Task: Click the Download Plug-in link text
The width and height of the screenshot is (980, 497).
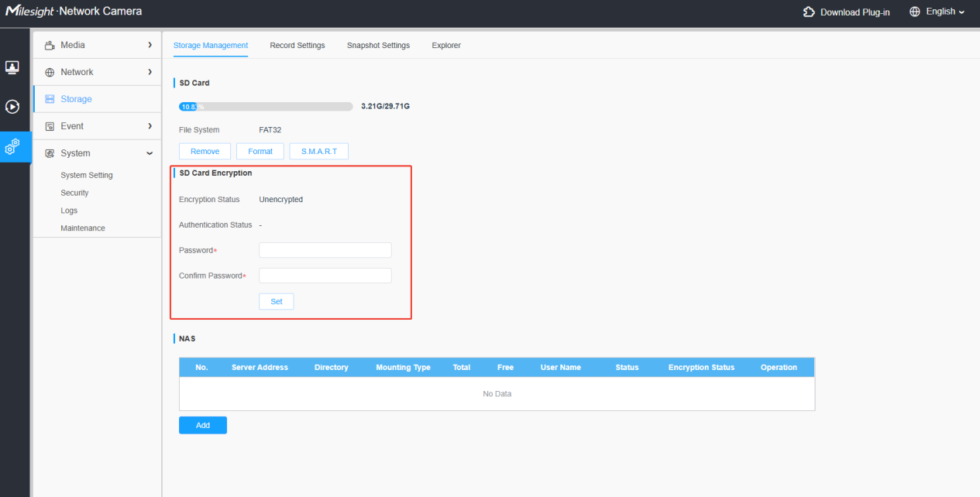Action: click(x=855, y=12)
